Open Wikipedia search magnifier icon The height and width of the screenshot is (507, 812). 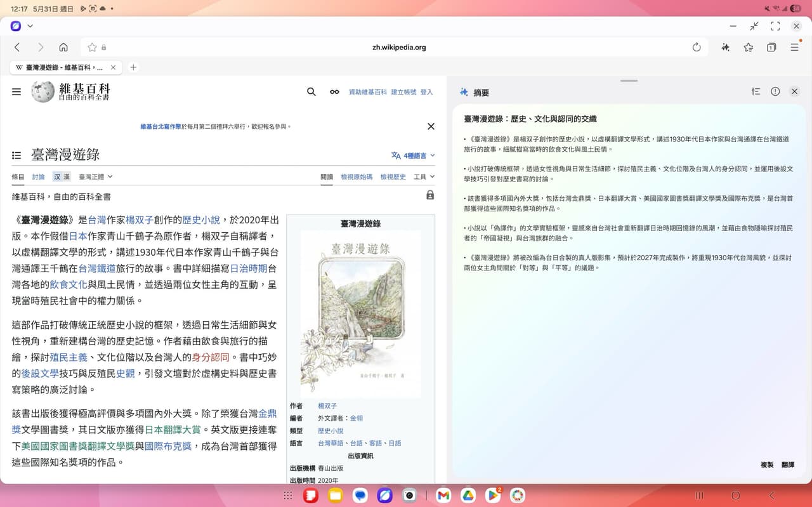point(311,91)
